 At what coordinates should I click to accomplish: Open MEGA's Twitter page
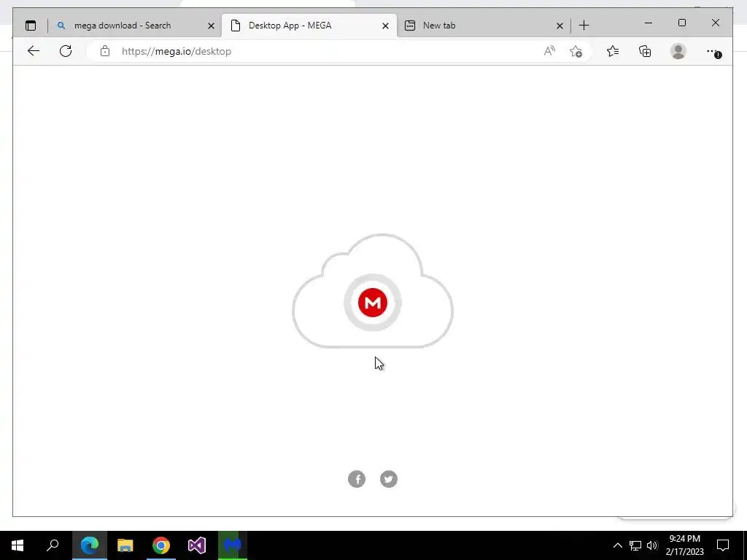pos(389,479)
